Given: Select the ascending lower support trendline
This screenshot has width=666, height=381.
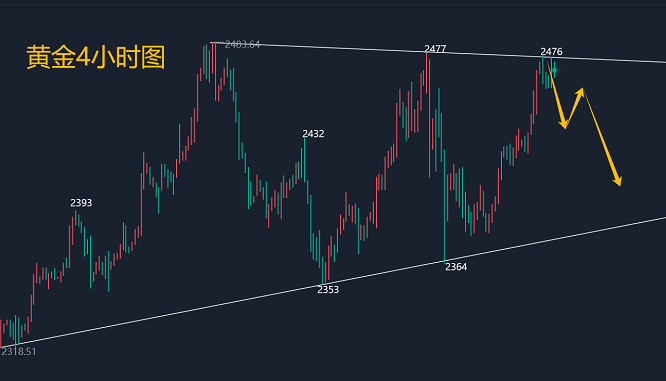Looking at the screenshot, I should 333,282.
